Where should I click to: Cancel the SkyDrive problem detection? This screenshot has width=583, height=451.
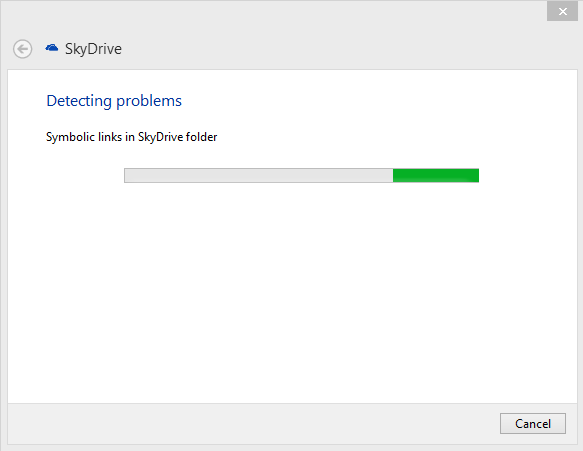(532, 423)
